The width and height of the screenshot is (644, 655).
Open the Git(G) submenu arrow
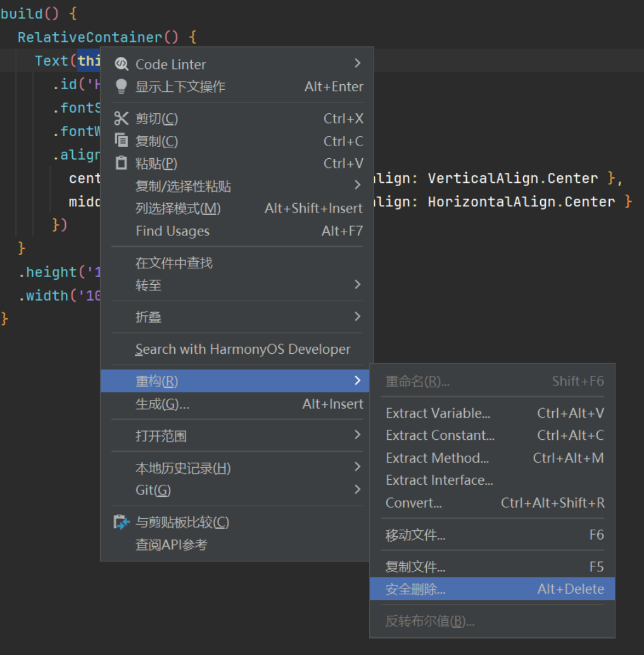[x=358, y=490]
